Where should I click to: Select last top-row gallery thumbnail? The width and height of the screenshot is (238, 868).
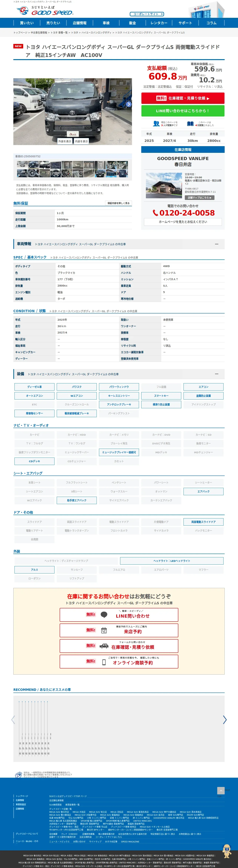point(123,165)
